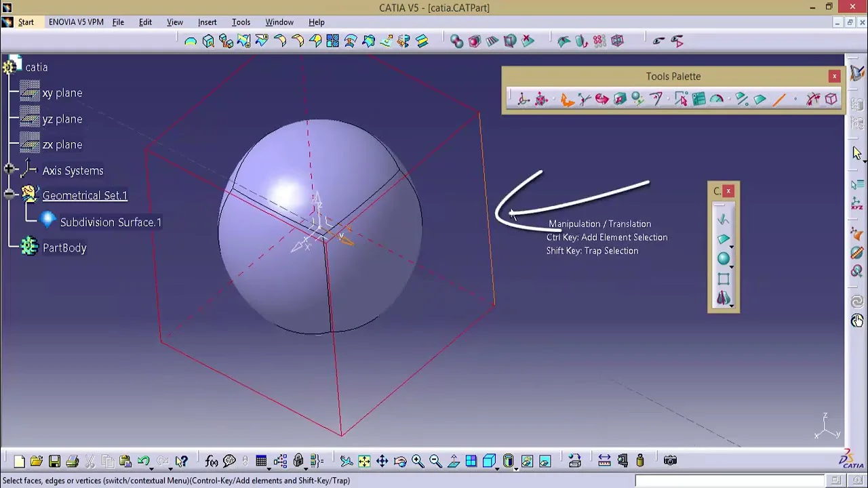Click the red rotation arrow in Tools Palette

[x=601, y=100]
